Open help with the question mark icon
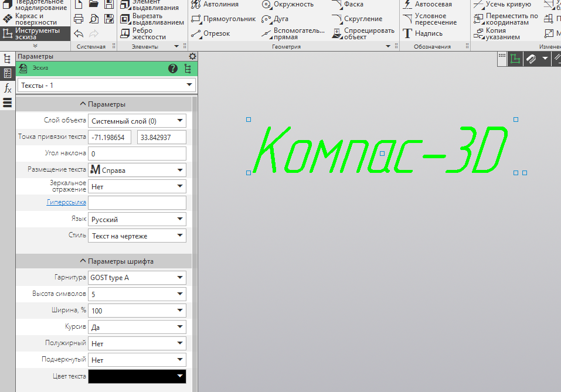This screenshot has height=392, width=561. pos(173,69)
